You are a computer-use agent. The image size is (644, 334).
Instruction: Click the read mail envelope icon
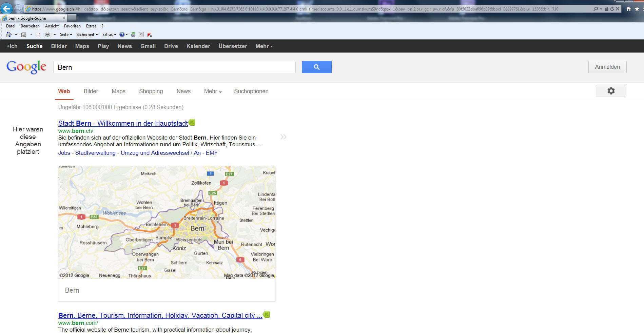[x=38, y=35]
